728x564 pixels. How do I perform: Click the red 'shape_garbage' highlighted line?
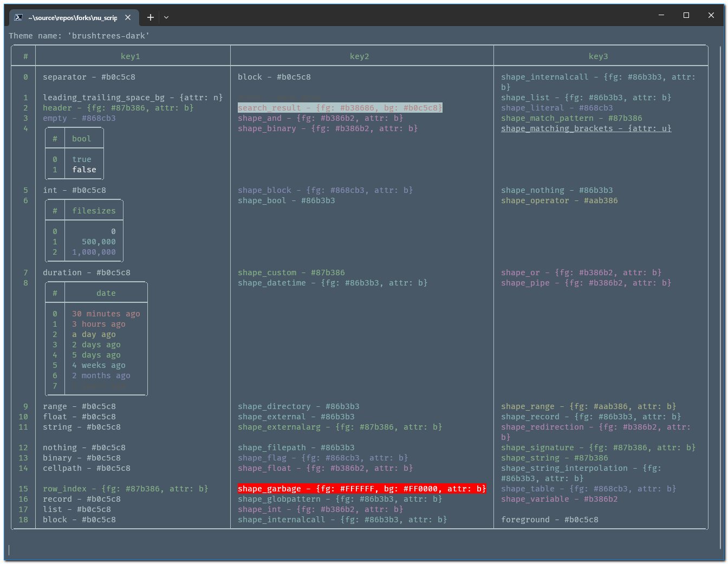(362, 489)
